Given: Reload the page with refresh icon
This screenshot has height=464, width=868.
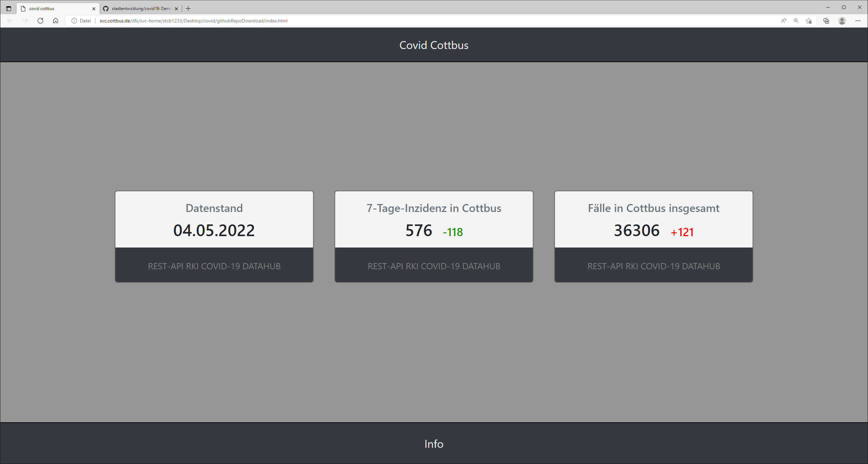Looking at the screenshot, I should point(40,21).
